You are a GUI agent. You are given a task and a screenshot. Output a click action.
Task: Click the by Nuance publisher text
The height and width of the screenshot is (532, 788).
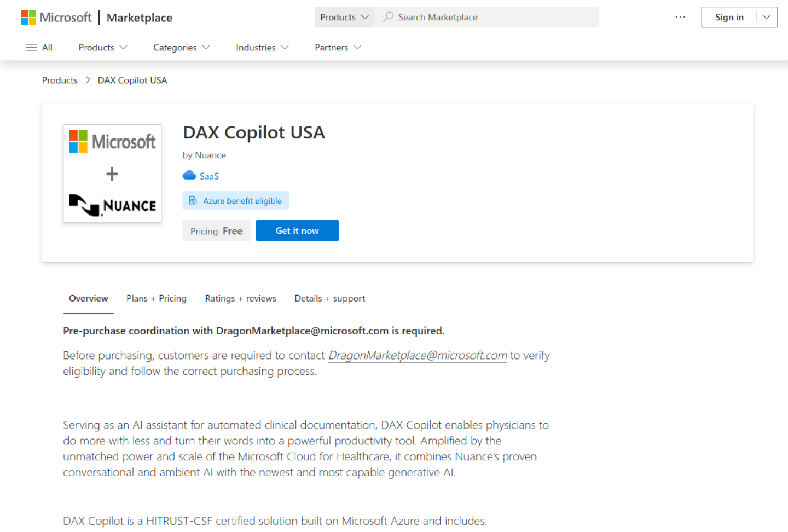pyautogui.click(x=204, y=155)
